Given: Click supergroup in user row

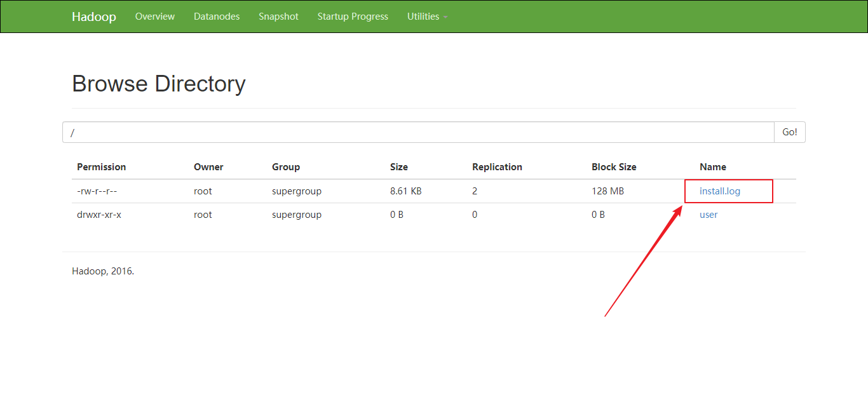Looking at the screenshot, I should tap(297, 215).
